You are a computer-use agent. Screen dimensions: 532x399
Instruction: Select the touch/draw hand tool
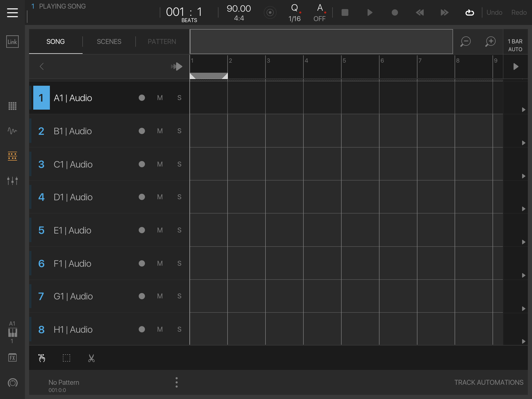coord(42,358)
